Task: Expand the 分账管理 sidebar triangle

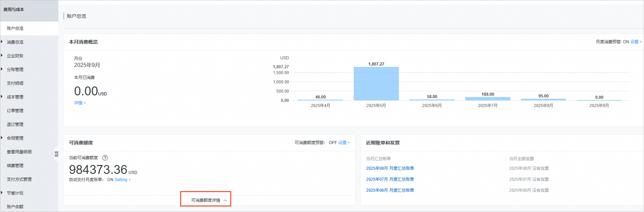Action: (x=2, y=69)
